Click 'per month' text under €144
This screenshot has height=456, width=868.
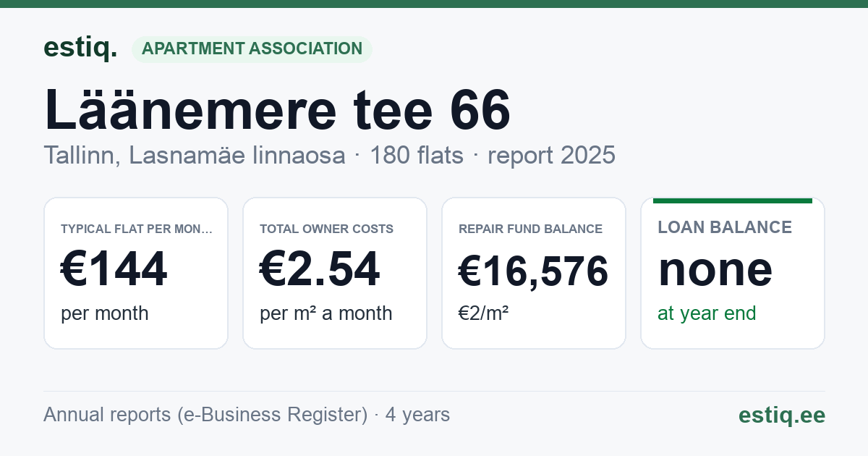[105, 313]
